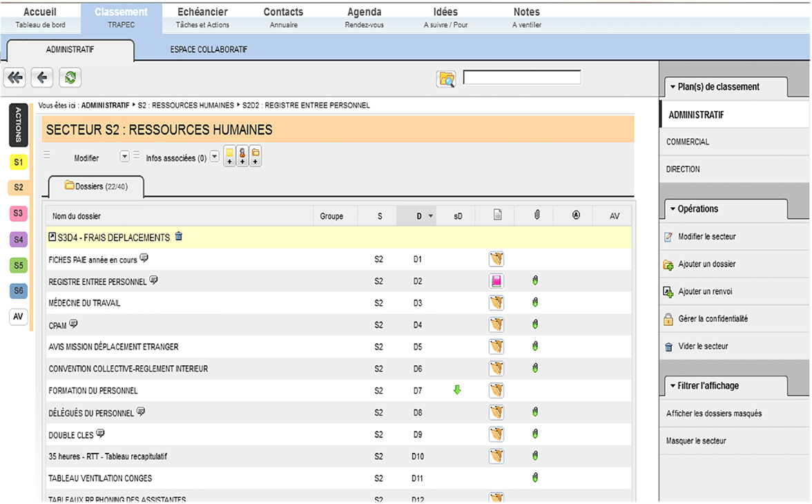Open comment bubble on REGISTRE ENTREE PERSONNEL

153,280
